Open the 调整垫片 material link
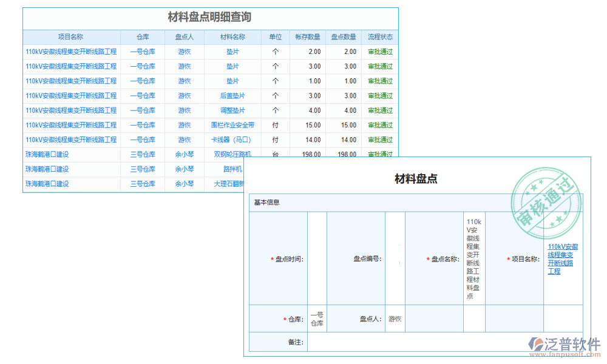The image size is (607, 364). (x=234, y=110)
